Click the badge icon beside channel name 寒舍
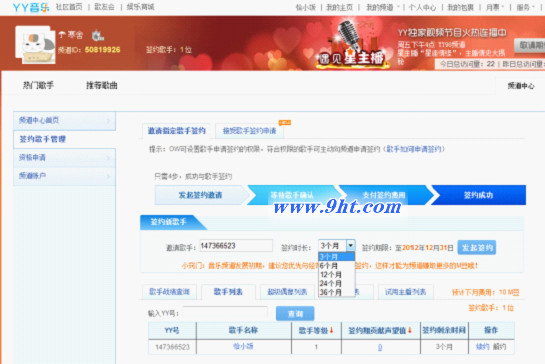 click(98, 35)
